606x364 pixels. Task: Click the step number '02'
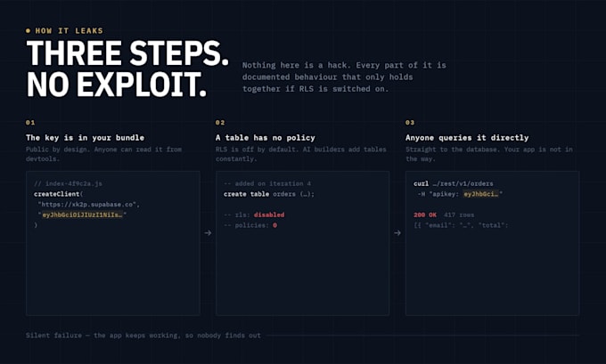(220, 122)
